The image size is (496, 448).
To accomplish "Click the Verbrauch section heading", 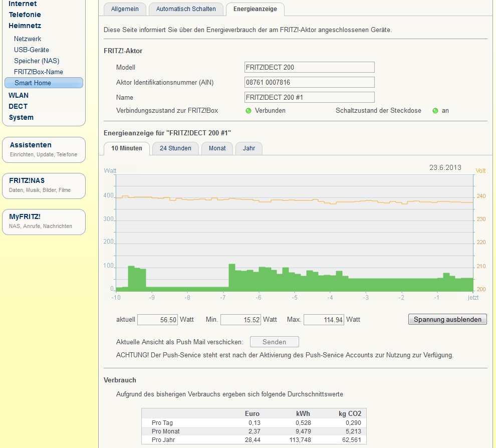I will 120,380.
